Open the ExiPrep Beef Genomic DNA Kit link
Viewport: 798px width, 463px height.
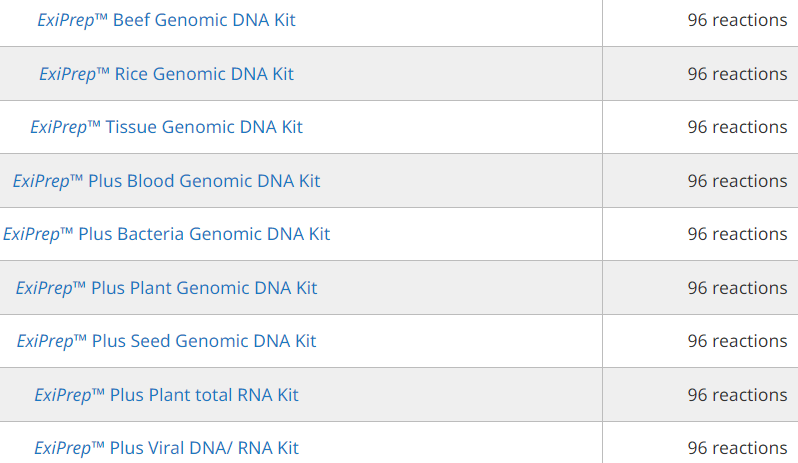click(166, 20)
